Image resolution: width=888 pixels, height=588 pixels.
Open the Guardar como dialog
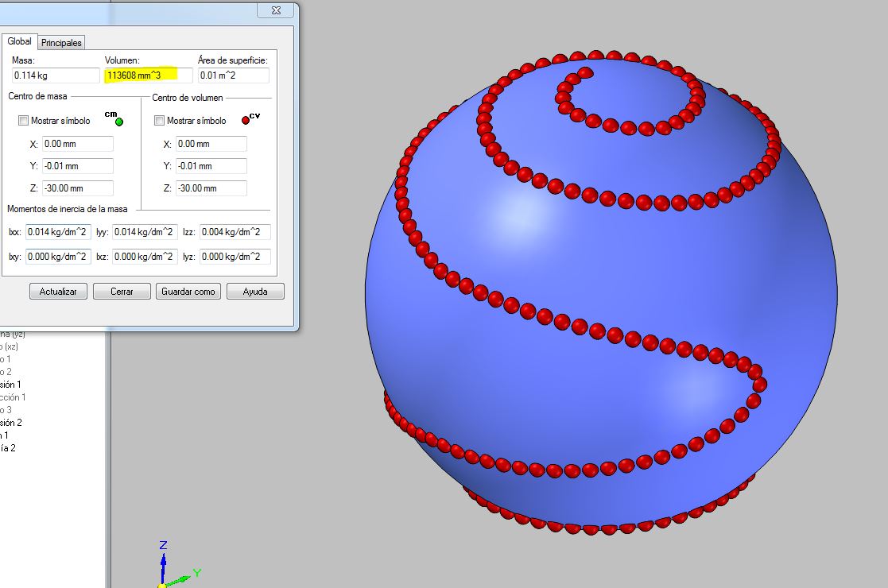[x=188, y=292]
